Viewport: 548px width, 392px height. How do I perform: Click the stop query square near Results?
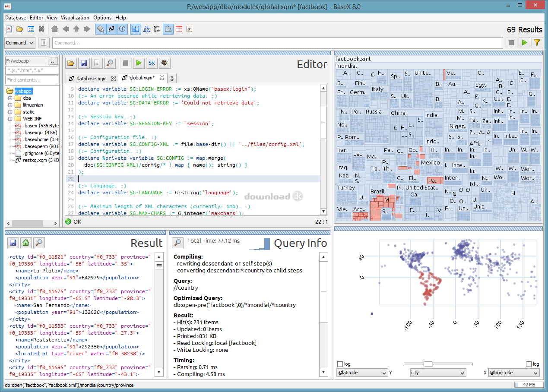click(x=511, y=43)
